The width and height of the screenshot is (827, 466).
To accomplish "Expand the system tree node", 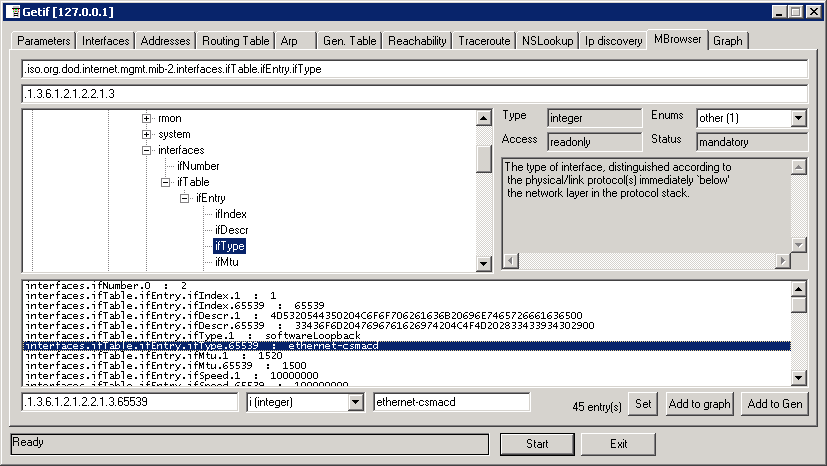I will [x=146, y=134].
